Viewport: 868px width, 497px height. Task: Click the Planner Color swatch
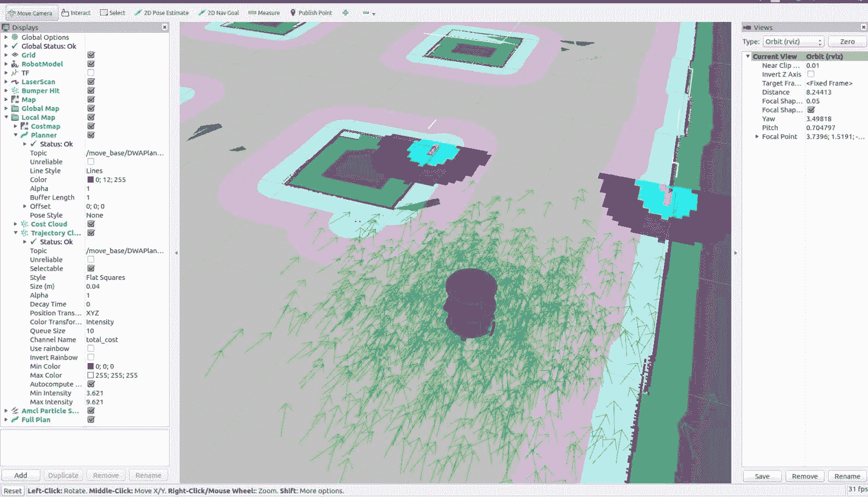(x=91, y=179)
